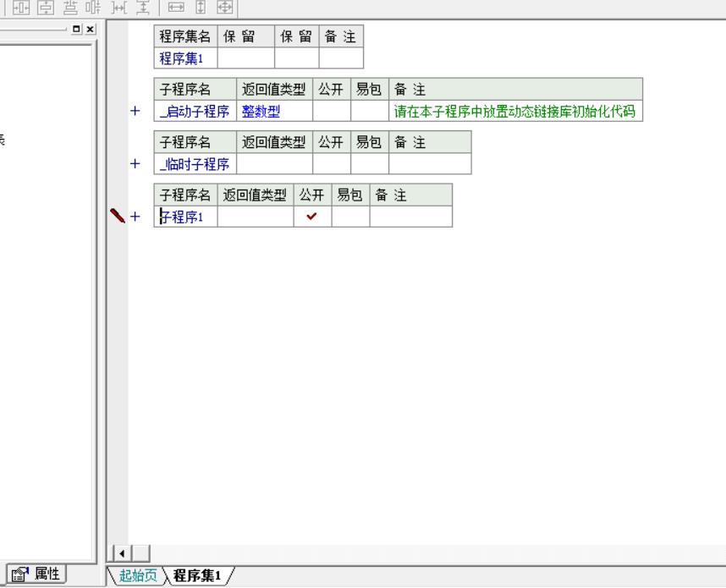Toggle the 公开 cell for _临时子程序
Screen dimensions: 726x588
[x=332, y=163]
